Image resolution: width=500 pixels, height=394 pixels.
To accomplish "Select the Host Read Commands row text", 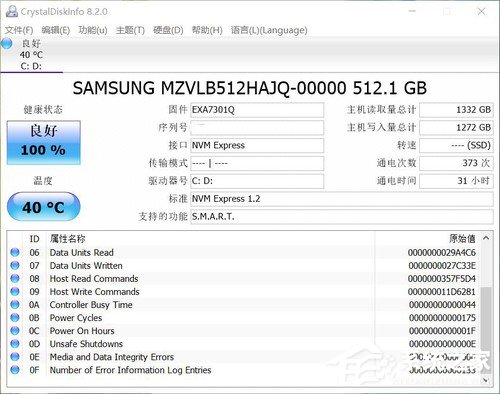I will pos(94,279).
